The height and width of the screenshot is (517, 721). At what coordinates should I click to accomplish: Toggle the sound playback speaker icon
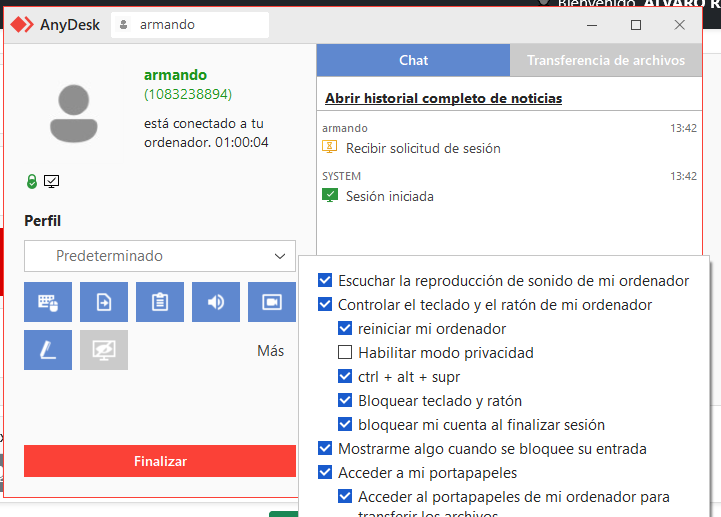pyautogui.click(x=216, y=302)
